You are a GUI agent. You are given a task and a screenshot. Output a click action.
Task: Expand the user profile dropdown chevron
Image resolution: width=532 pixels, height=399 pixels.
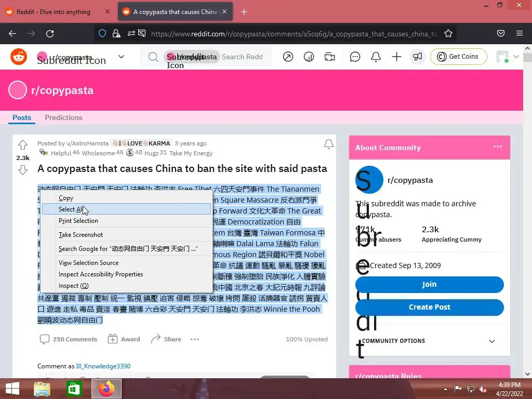516,57
